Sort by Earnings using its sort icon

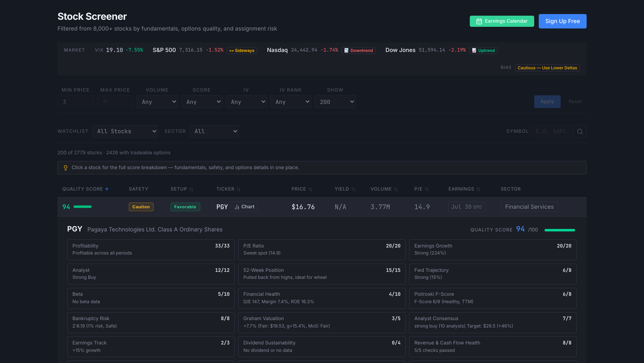pyautogui.click(x=478, y=189)
